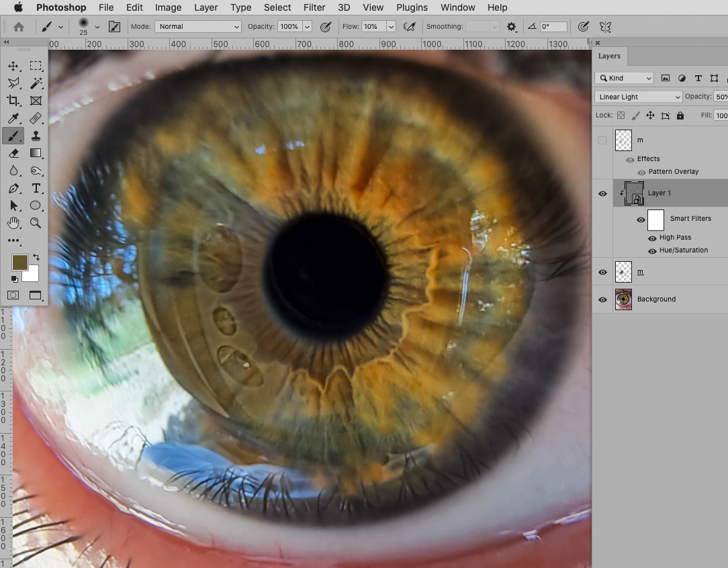Open brush settings with the gear icon
Viewport: 728px width, 568px height.
tap(511, 26)
